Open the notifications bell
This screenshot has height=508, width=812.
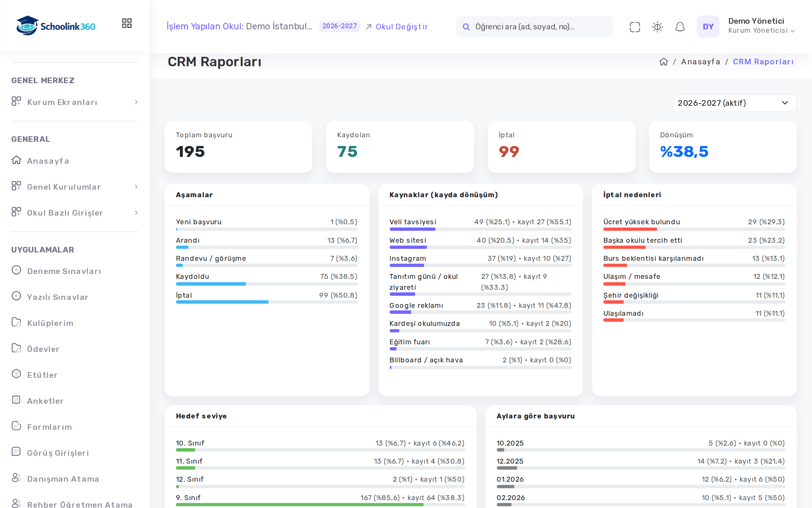(x=680, y=27)
